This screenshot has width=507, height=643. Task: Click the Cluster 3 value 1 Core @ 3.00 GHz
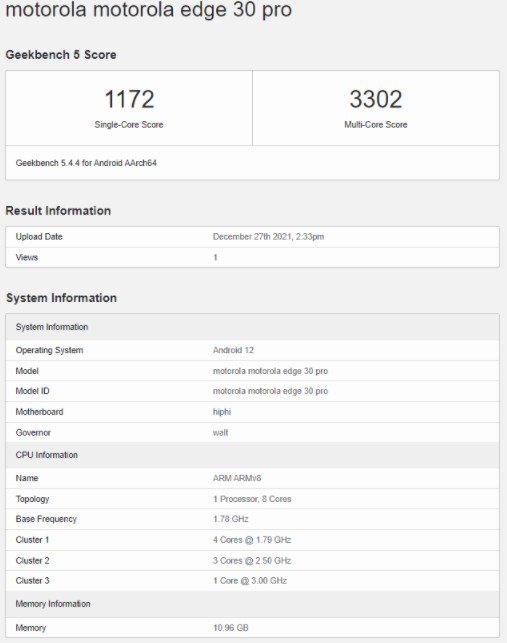[250, 581]
